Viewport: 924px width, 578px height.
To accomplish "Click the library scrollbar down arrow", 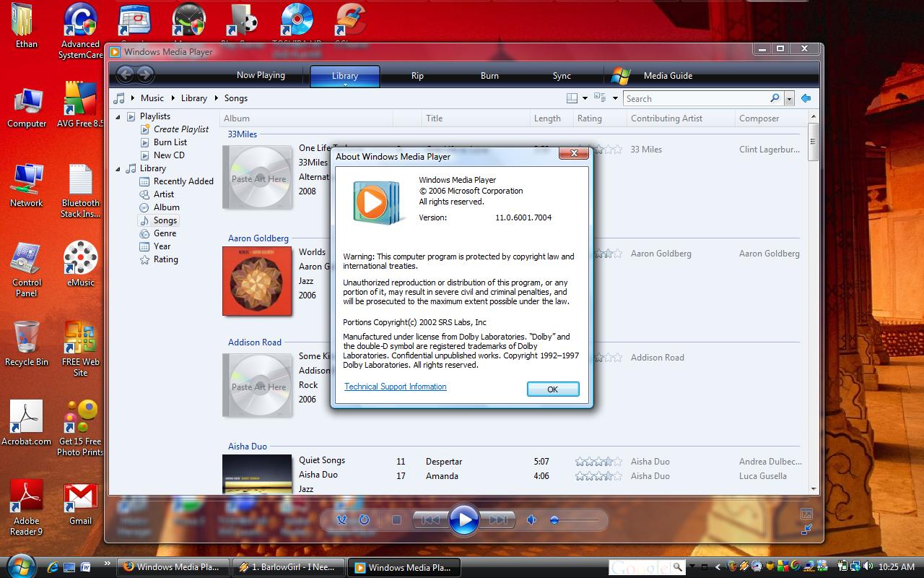I will coord(813,489).
